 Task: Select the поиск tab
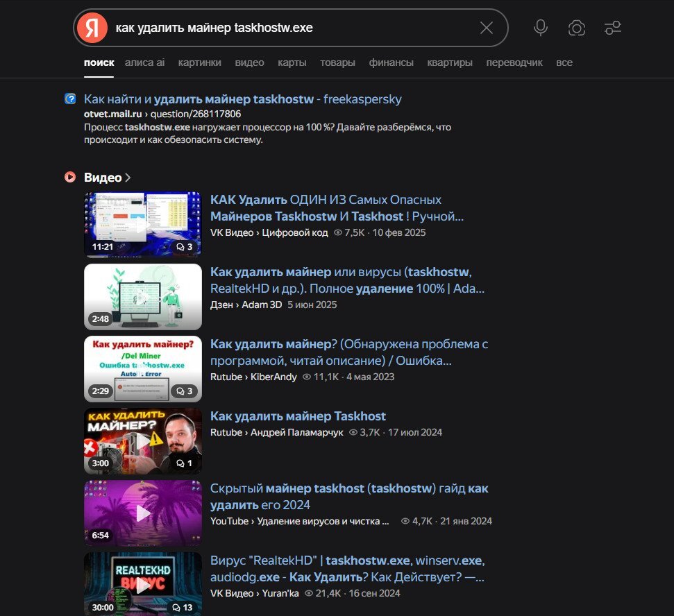99,62
